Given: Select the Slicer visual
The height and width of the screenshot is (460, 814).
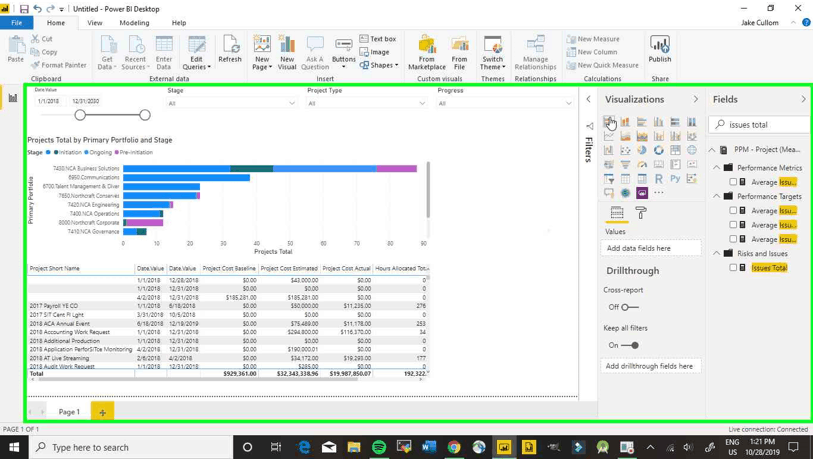Looking at the screenshot, I should pyautogui.click(x=609, y=179).
